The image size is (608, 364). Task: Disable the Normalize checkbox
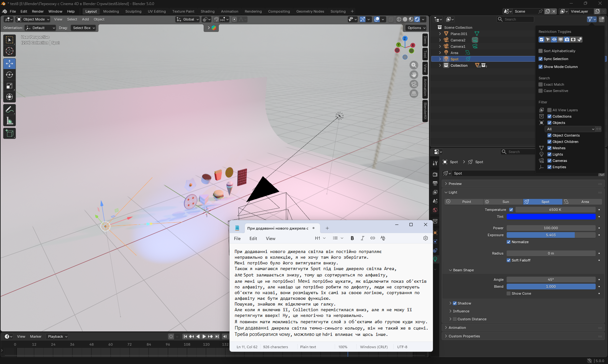point(509,242)
